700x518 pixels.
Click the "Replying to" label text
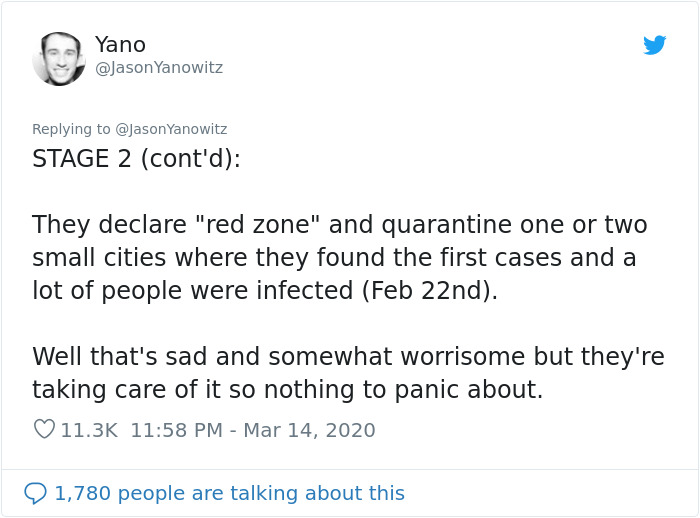pyautogui.click(x=72, y=129)
